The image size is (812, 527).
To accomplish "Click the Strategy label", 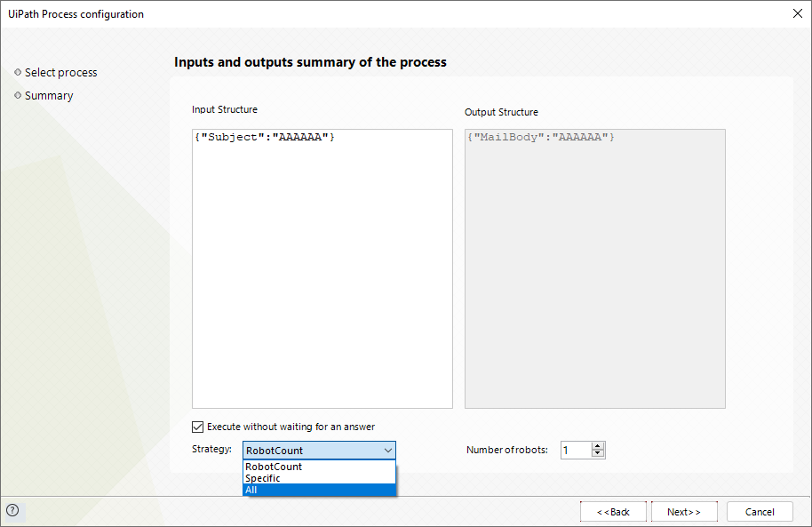I will tap(211, 449).
